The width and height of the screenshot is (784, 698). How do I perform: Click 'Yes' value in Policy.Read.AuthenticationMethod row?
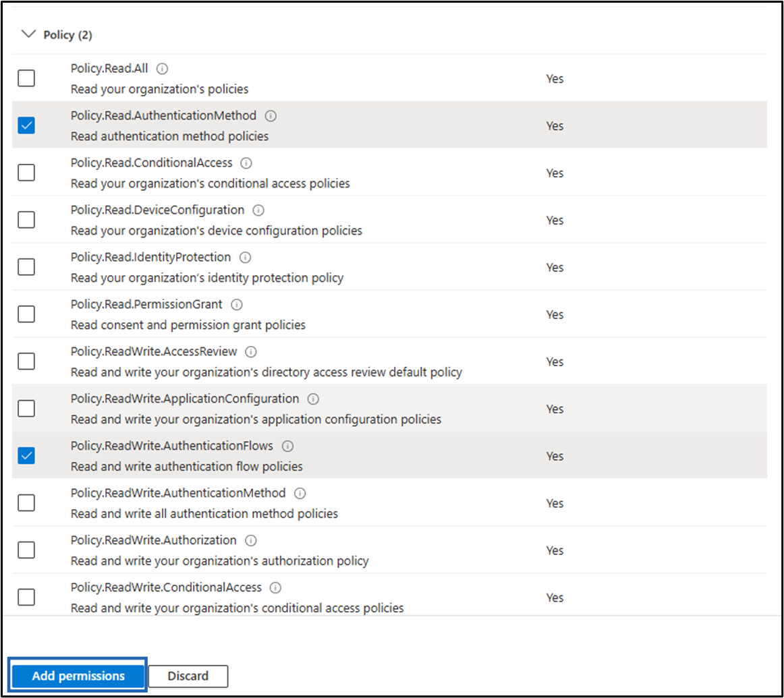pyautogui.click(x=555, y=126)
